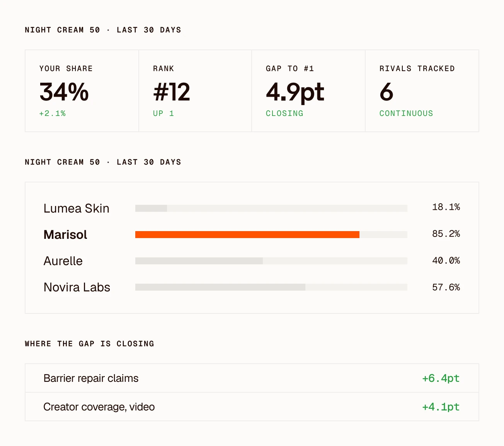Select the Novira Labs brand name
This screenshot has height=446, width=504.
(x=77, y=287)
